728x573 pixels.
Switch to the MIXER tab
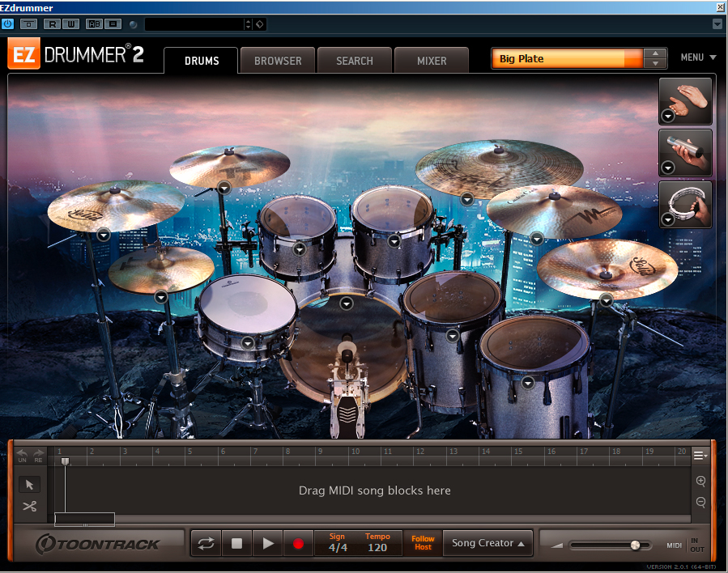coord(432,61)
